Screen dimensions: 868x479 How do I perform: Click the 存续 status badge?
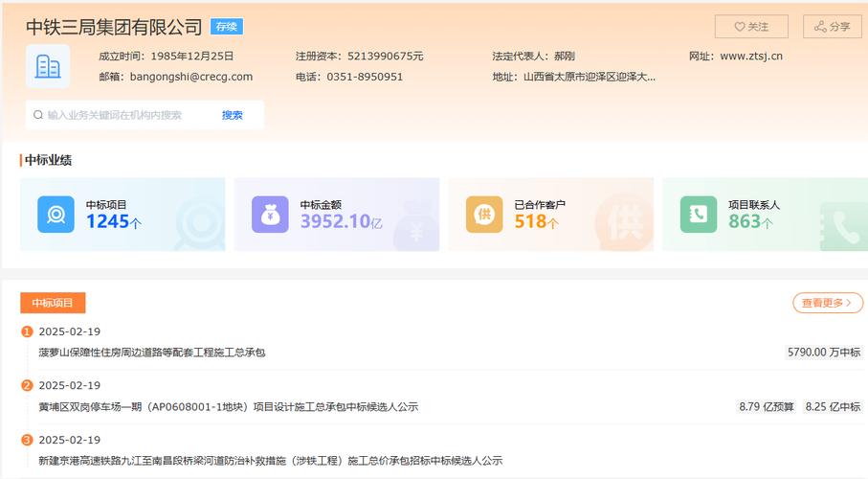(227, 27)
